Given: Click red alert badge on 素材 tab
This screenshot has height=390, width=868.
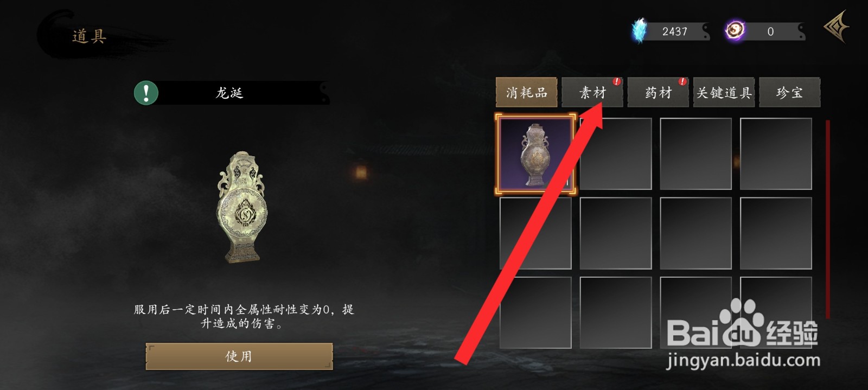Looking at the screenshot, I should [616, 81].
